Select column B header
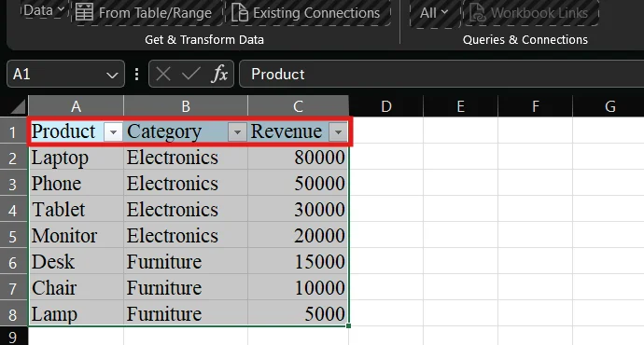The image size is (644, 345). click(x=186, y=106)
